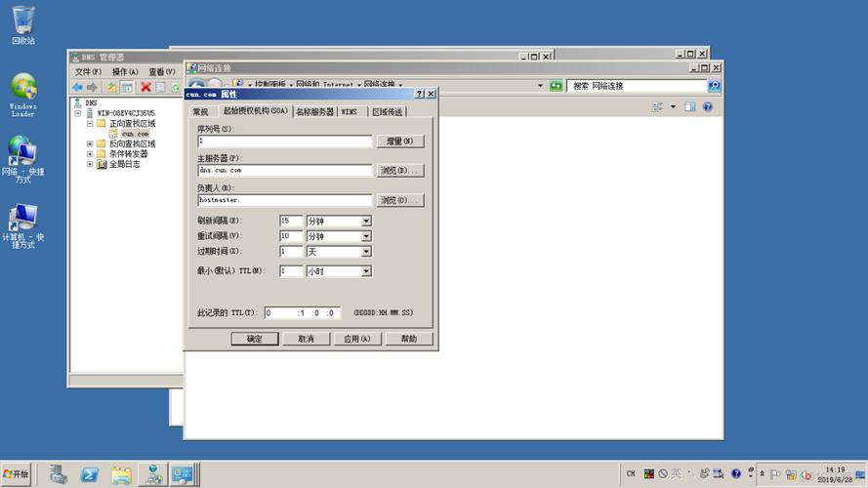The width and height of the screenshot is (868, 488).
Task: Click the Action Center flag tray icon
Action: point(775,474)
